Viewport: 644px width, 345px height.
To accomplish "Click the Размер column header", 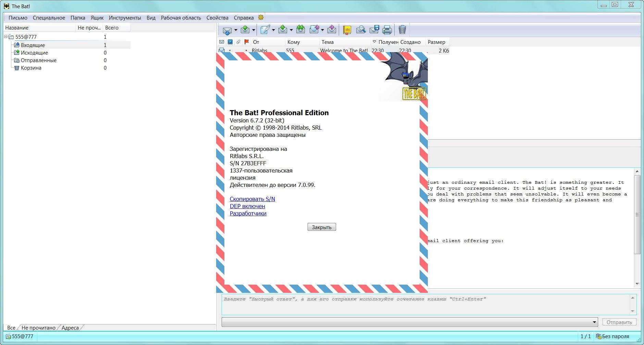I will 437,42.
